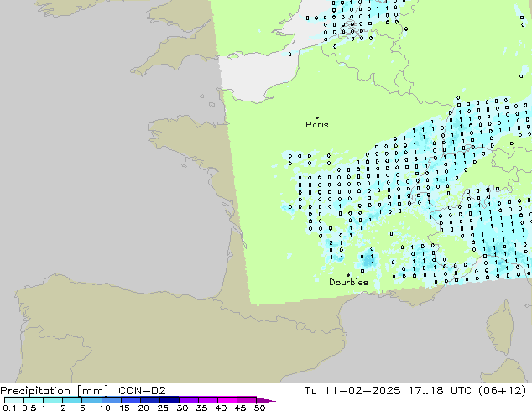
Task: Select the 40–45 mm magenta swatch
Action: tap(227, 400)
